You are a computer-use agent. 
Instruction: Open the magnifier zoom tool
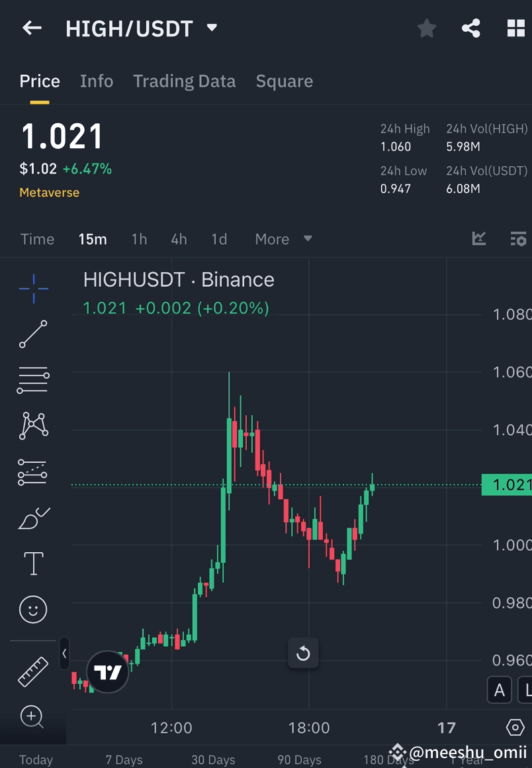point(33,717)
